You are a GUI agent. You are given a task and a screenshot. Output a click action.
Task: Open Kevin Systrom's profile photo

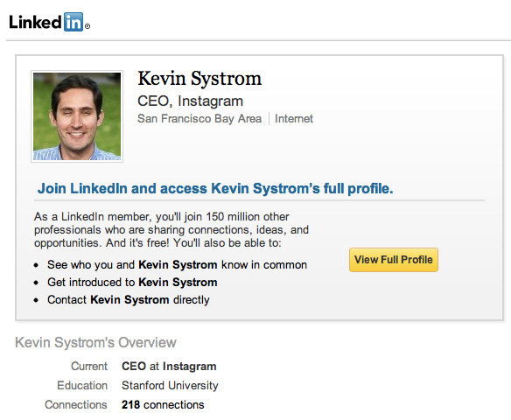[x=77, y=116]
